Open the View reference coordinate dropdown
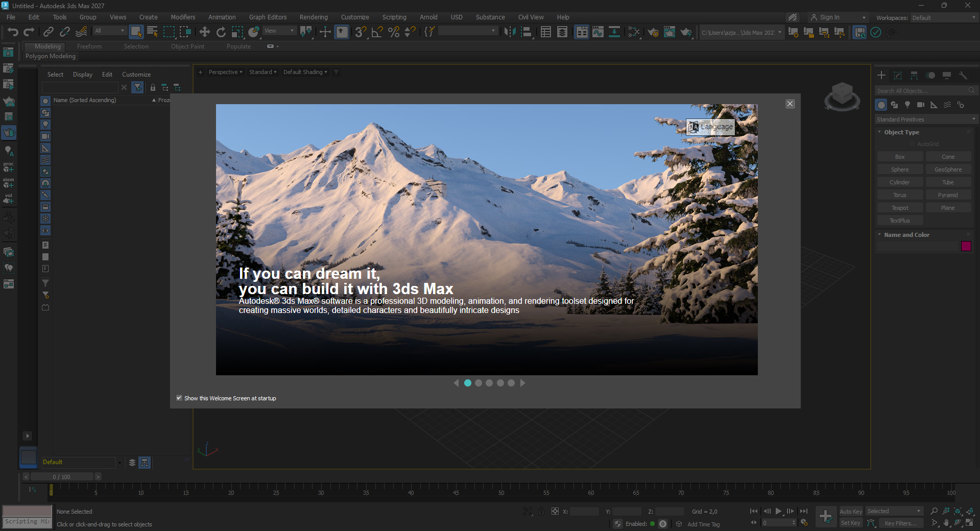980x531 pixels. tap(279, 31)
